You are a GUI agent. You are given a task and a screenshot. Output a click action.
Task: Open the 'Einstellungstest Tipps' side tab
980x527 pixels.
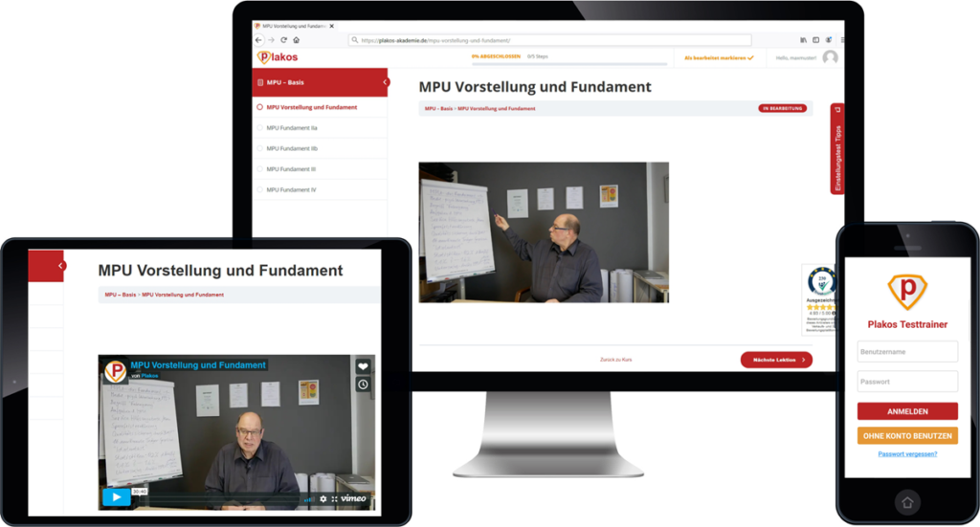pos(837,149)
